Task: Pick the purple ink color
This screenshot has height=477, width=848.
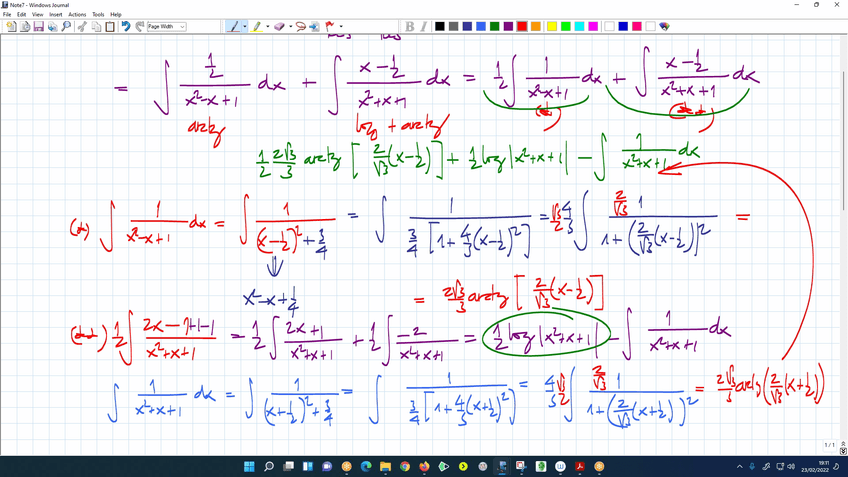Action: 508,26
